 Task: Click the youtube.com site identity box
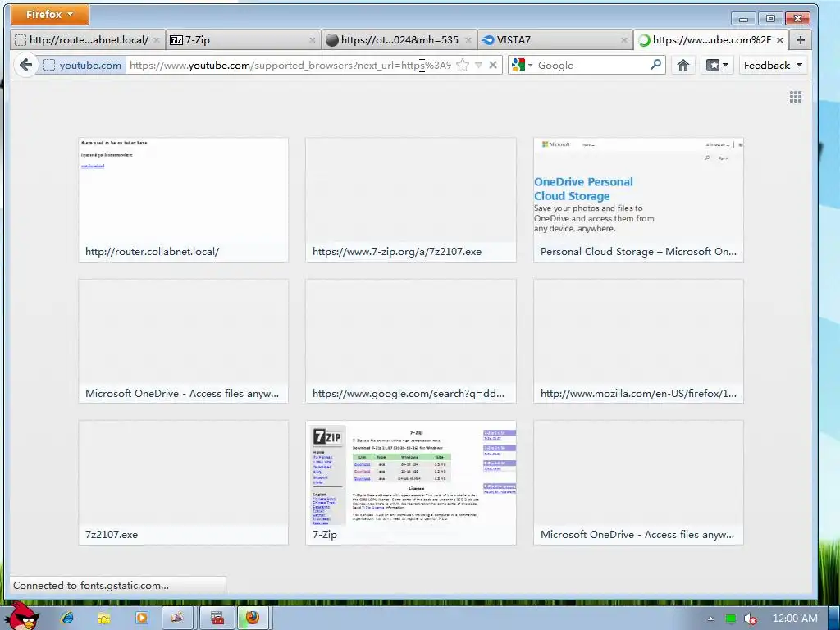point(83,66)
